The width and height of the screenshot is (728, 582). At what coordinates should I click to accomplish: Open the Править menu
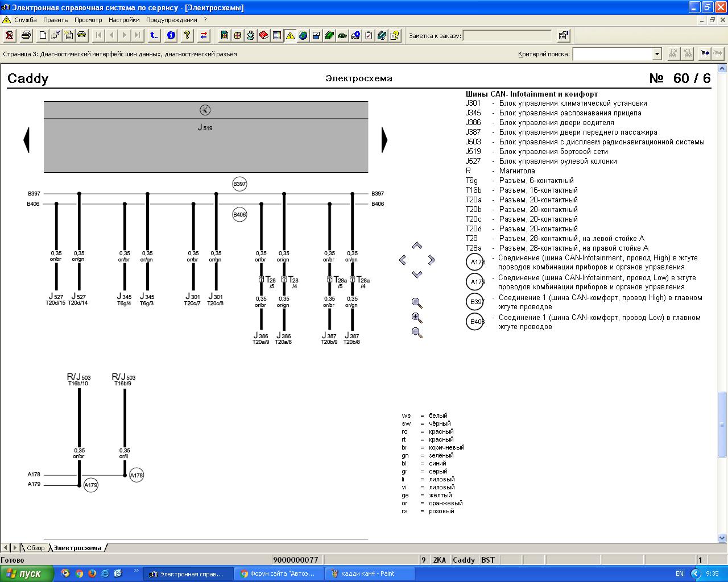pyautogui.click(x=56, y=20)
